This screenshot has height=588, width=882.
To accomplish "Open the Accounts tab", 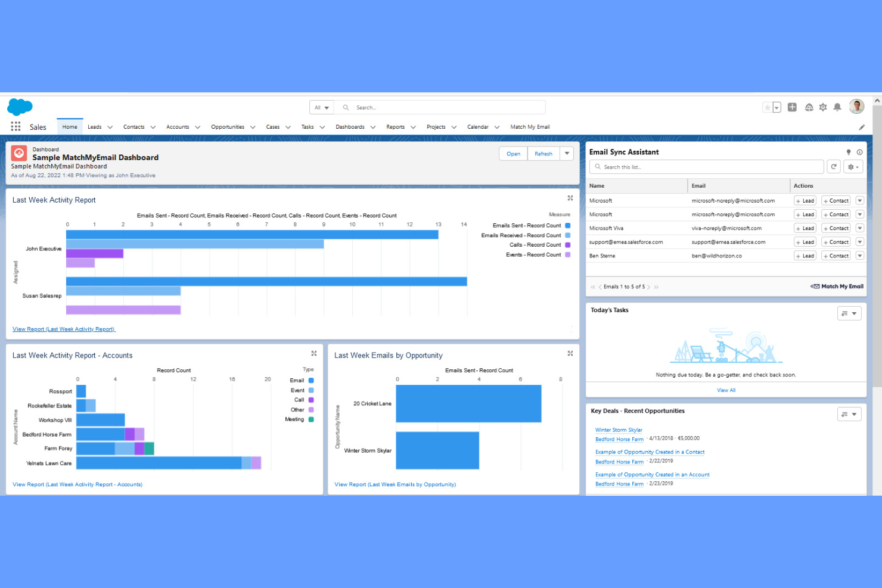I will pos(178,127).
